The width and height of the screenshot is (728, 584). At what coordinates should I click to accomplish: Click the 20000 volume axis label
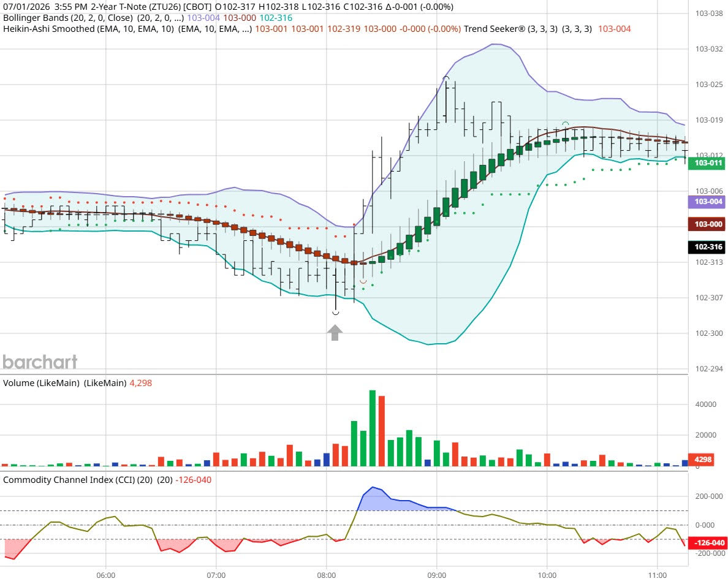[x=706, y=435]
